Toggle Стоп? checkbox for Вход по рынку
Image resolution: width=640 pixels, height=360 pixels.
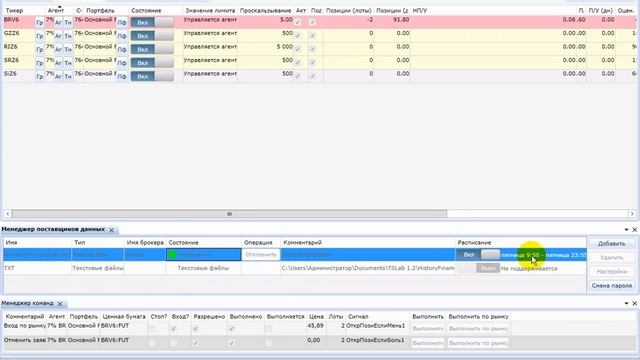[x=152, y=329]
